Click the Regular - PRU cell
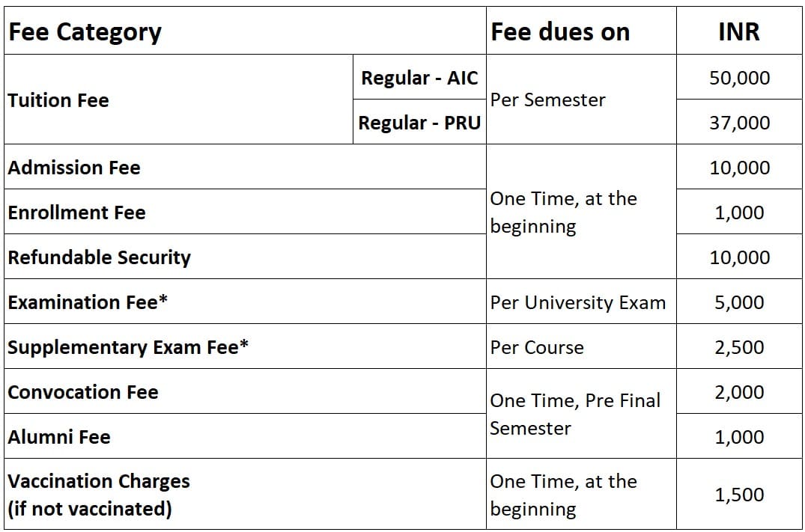Screen dimensions: 805x532 [x=419, y=122]
